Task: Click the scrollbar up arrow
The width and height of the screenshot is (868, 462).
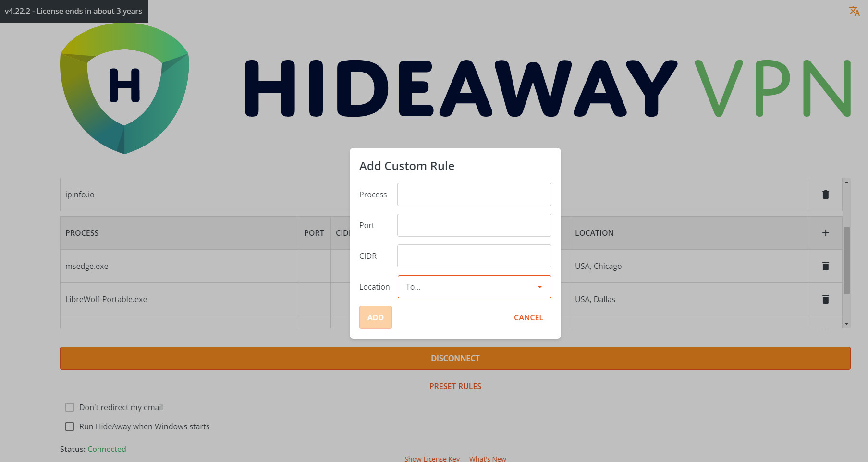Action: click(846, 182)
